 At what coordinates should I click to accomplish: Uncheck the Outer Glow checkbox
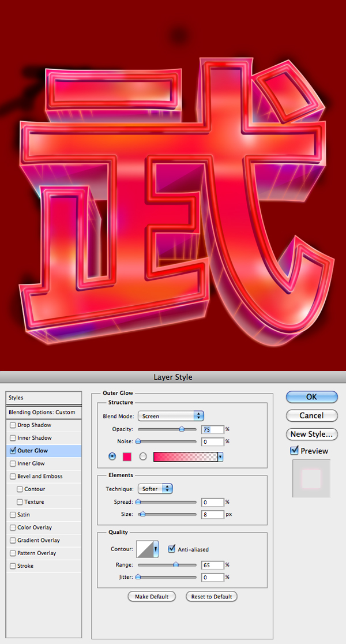(13, 451)
